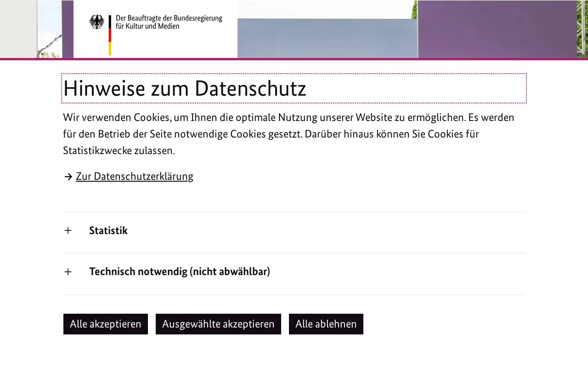Click Alle ablehnen button

click(x=326, y=324)
